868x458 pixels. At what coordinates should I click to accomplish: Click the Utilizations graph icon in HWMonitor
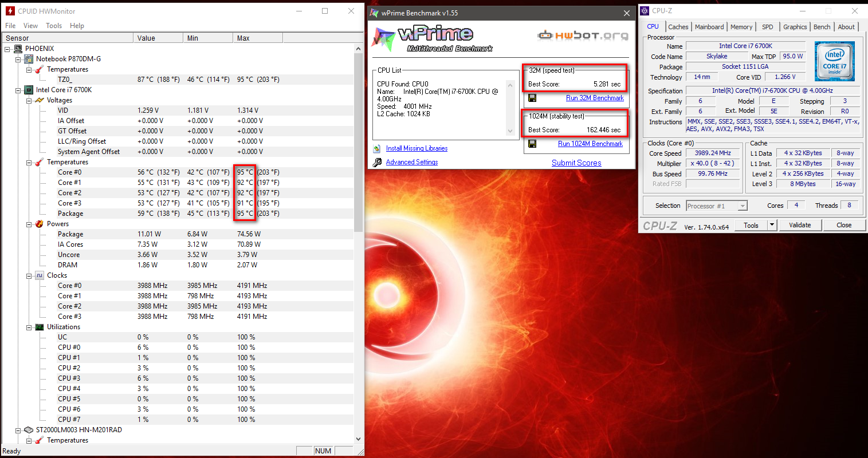(x=40, y=327)
